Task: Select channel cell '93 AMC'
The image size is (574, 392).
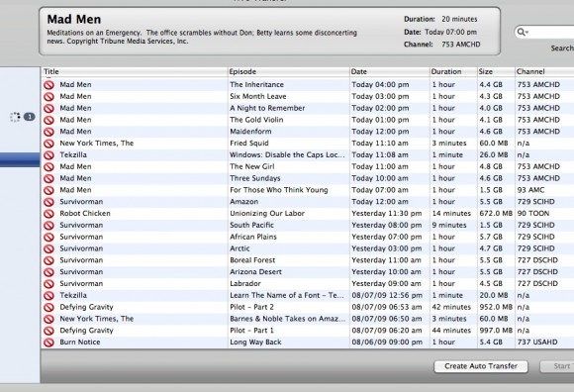Action: (530, 190)
